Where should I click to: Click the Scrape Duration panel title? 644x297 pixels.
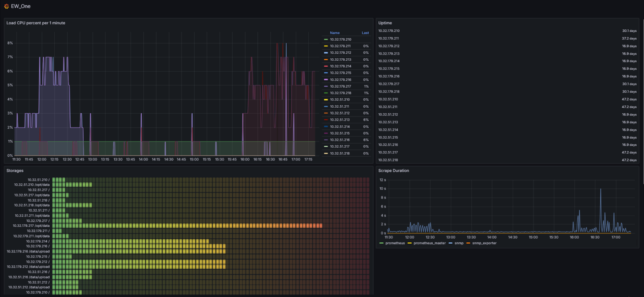pyautogui.click(x=393, y=171)
